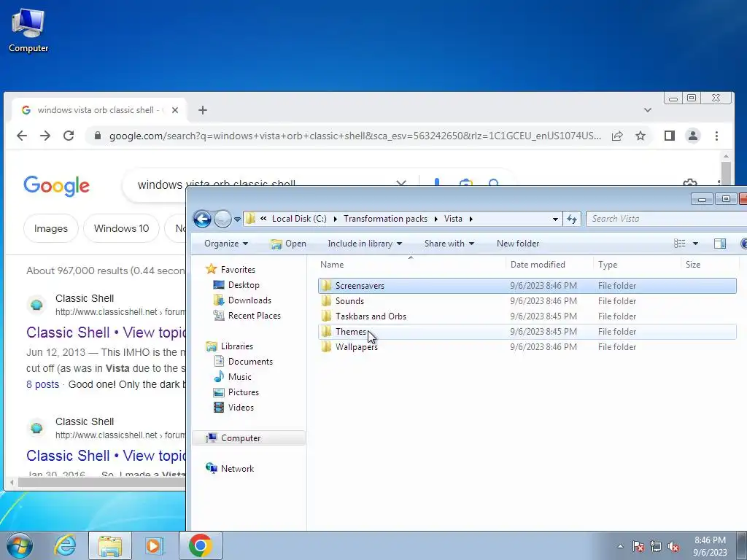747x560 pixels.
Task: Open the Share with menu
Action: [x=449, y=244]
